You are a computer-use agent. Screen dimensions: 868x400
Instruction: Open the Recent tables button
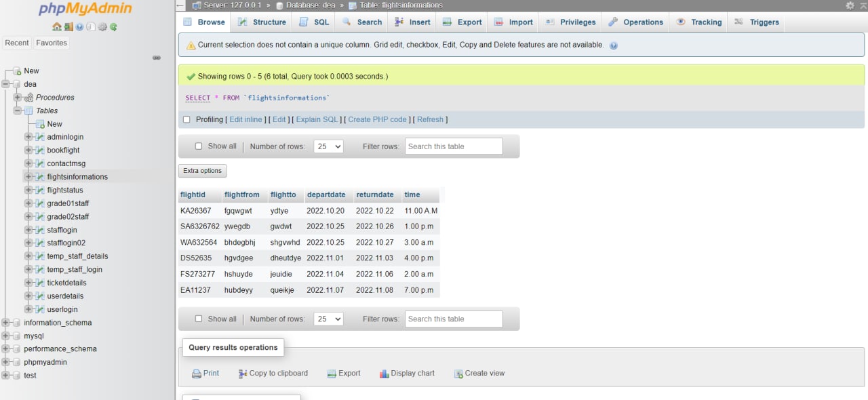click(x=17, y=43)
